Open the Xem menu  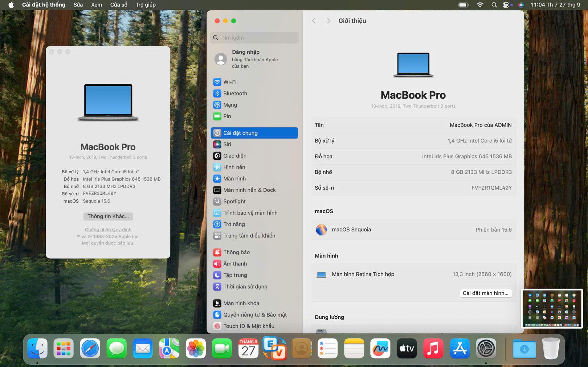coord(96,5)
